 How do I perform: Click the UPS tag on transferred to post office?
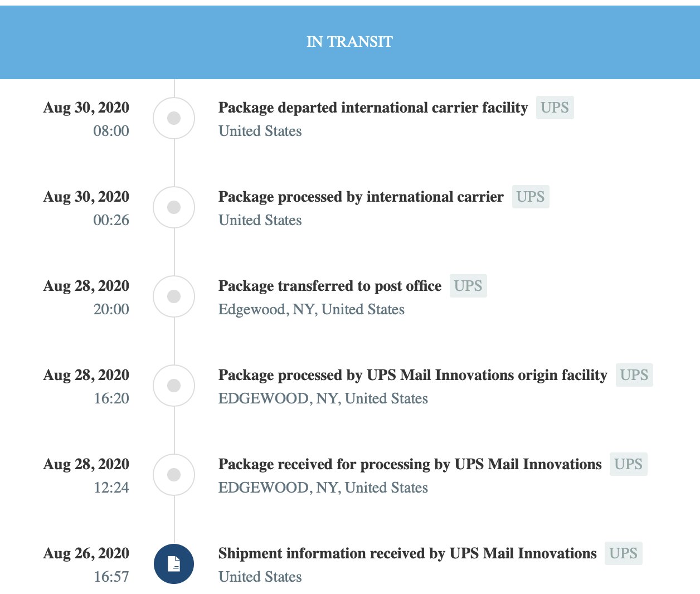click(468, 286)
